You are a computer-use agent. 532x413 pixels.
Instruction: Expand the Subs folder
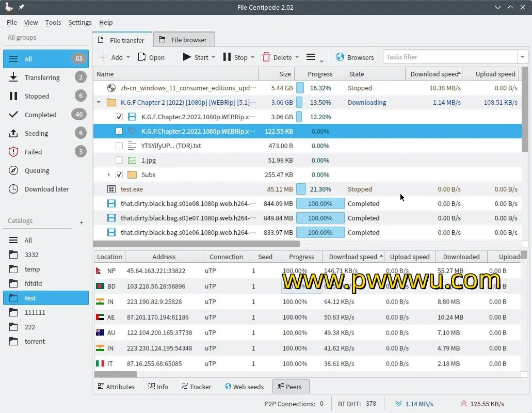(x=108, y=175)
